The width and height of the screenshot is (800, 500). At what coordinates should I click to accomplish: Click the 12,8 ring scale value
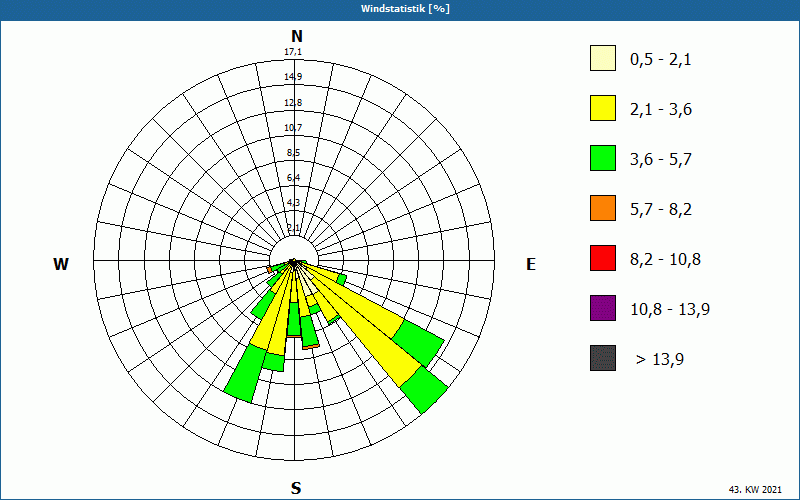[293, 103]
